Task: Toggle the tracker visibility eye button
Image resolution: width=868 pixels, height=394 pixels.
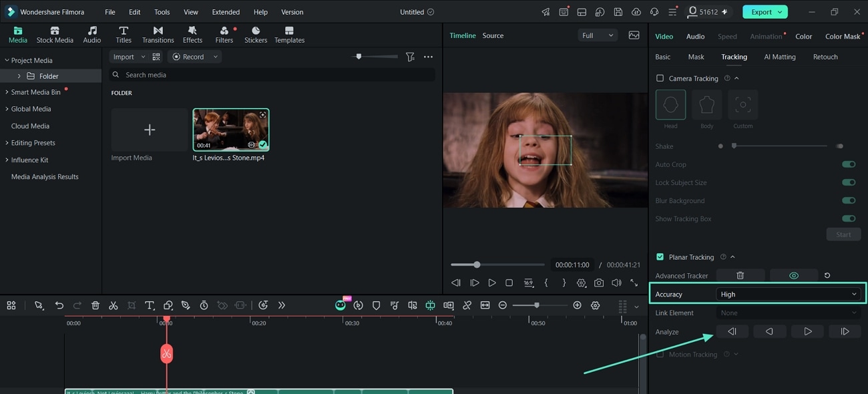Action: point(794,275)
